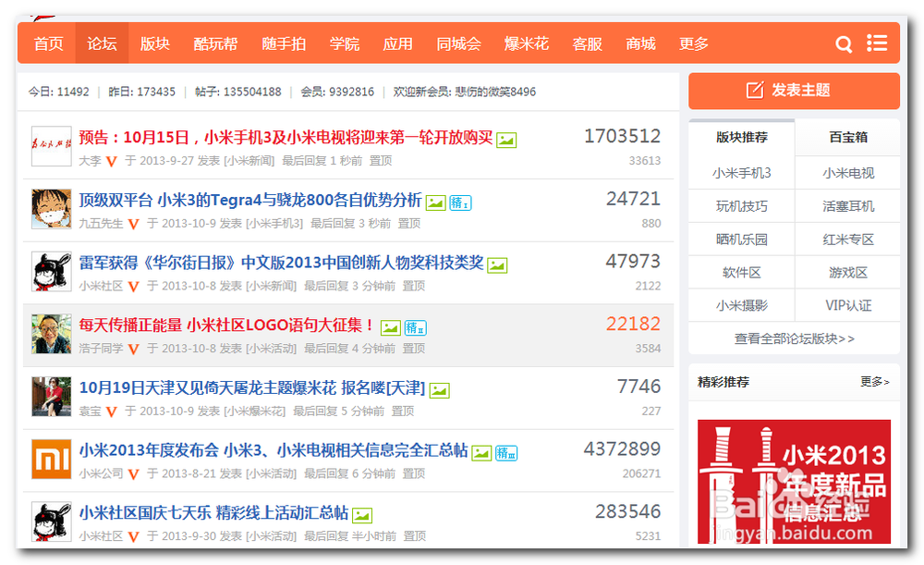924x565 pixels.
Task: Expand 更多 in navigation bar
Action: 694,43
